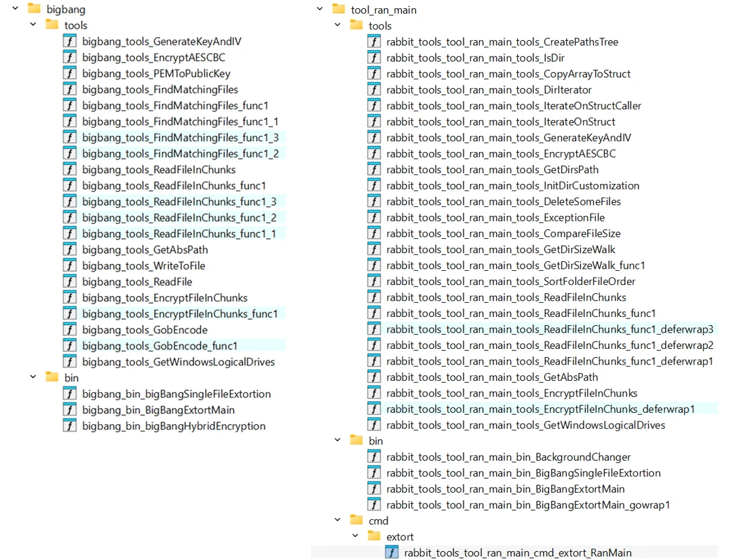Select bigbang_tools_GobEncode_func1 entry
Viewport: 733px width, 560px height.
(x=160, y=346)
